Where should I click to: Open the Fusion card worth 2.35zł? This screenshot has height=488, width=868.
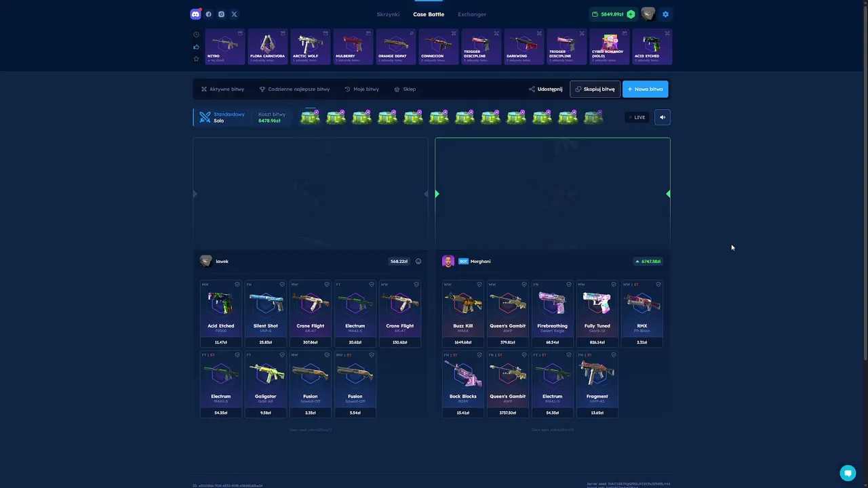[x=310, y=384]
